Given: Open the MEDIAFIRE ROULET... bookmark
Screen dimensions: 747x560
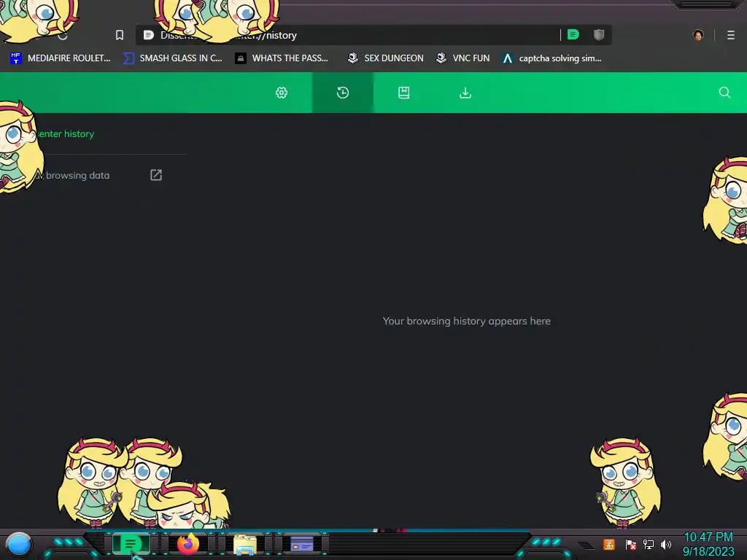Looking at the screenshot, I should 60,58.
